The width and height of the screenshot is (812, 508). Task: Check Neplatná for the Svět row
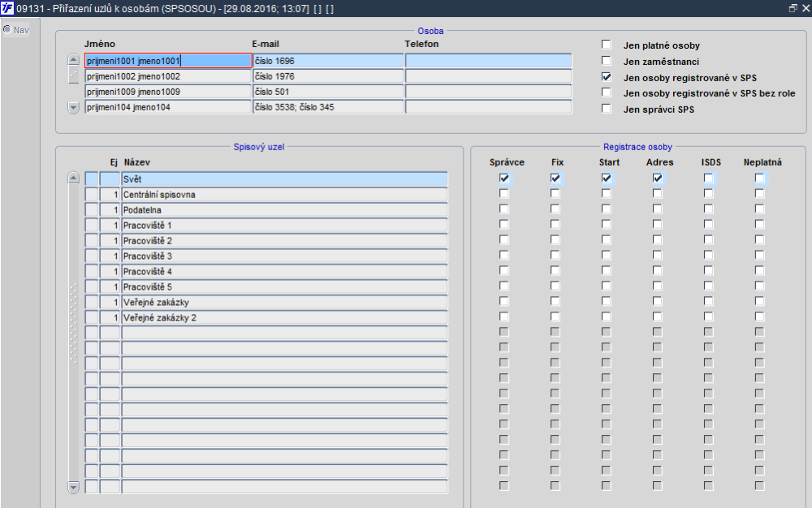pyautogui.click(x=759, y=179)
